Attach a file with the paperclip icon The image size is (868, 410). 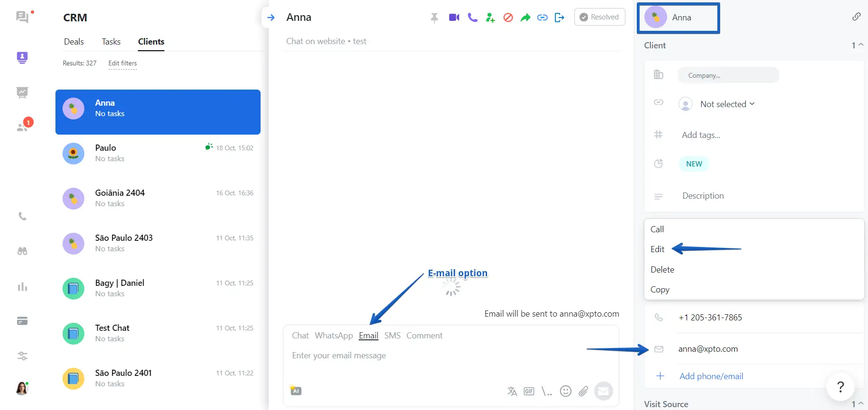click(583, 391)
